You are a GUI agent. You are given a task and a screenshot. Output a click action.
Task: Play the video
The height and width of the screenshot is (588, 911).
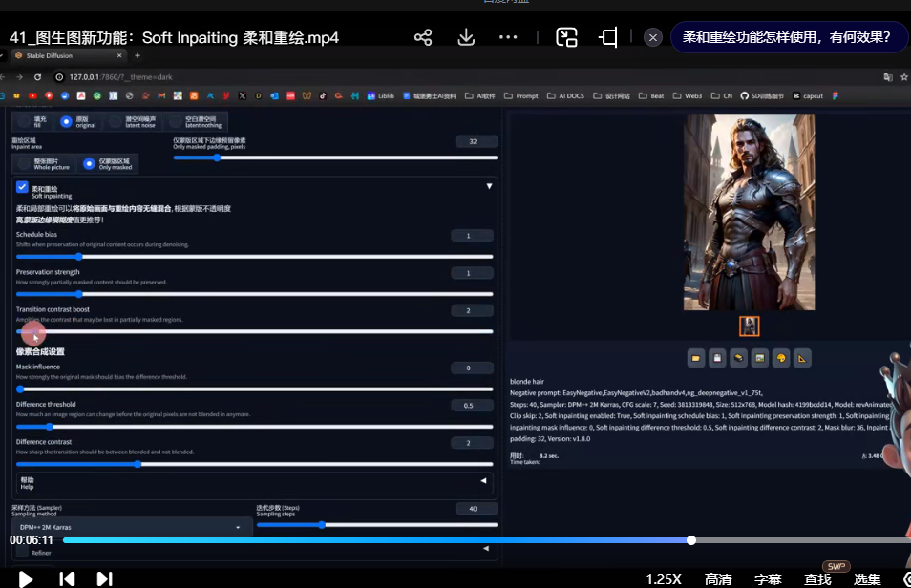[26, 579]
